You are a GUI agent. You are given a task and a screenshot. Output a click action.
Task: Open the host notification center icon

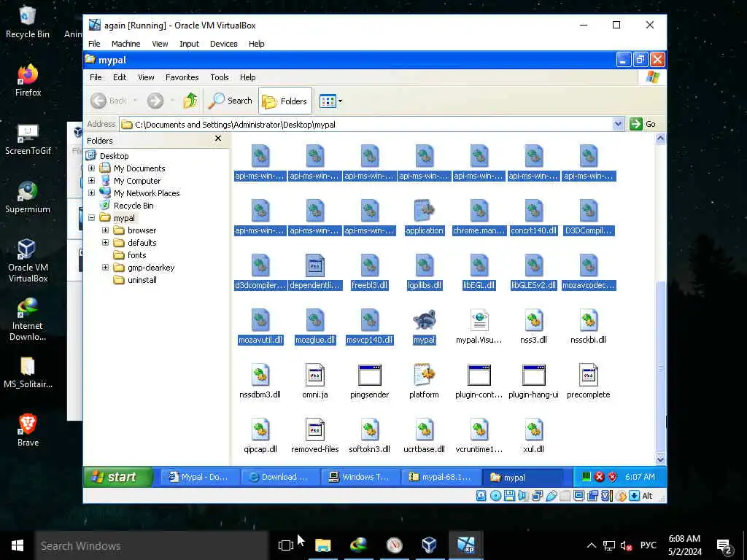point(724,546)
